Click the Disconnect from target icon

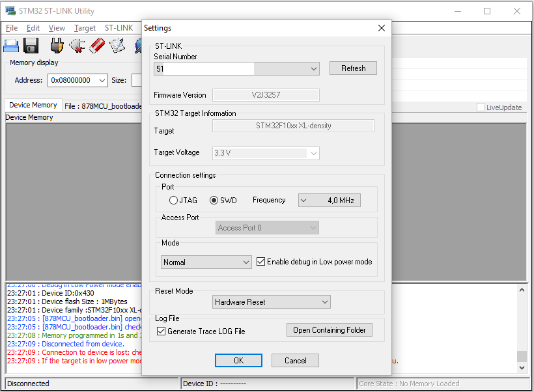pos(77,46)
